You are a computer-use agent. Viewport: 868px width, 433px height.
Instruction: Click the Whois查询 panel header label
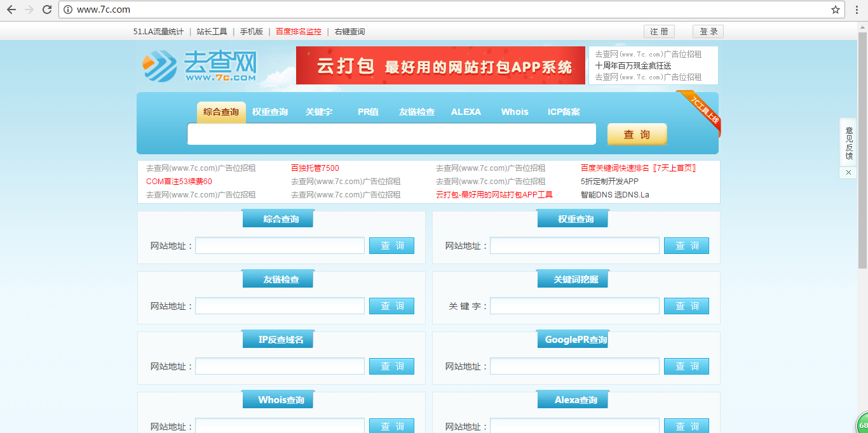click(278, 400)
